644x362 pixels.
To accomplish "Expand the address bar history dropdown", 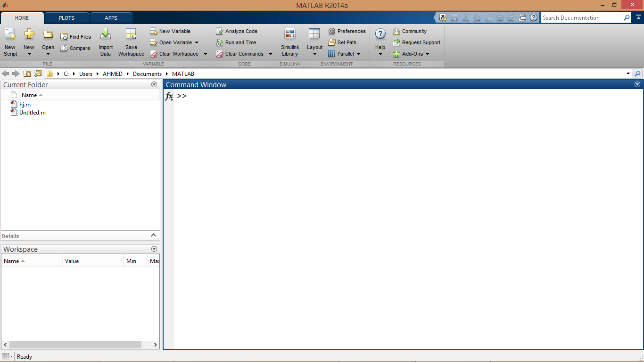I will 628,74.
